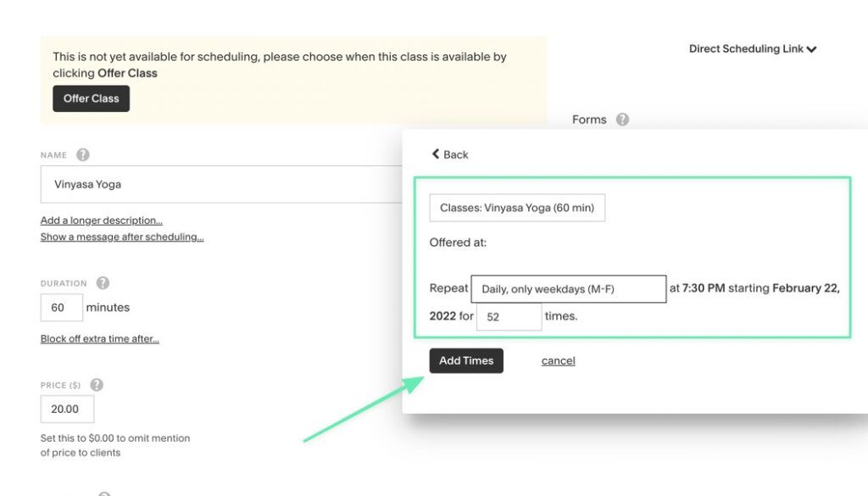868x496 pixels.
Task: Open help for the PRICE field
Action: pyautogui.click(x=96, y=384)
